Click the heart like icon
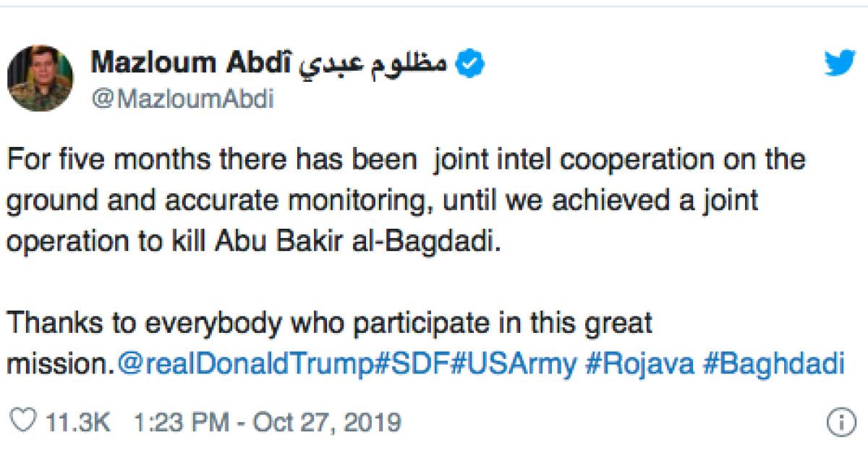The image size is (868, 456). pos(22,422)
